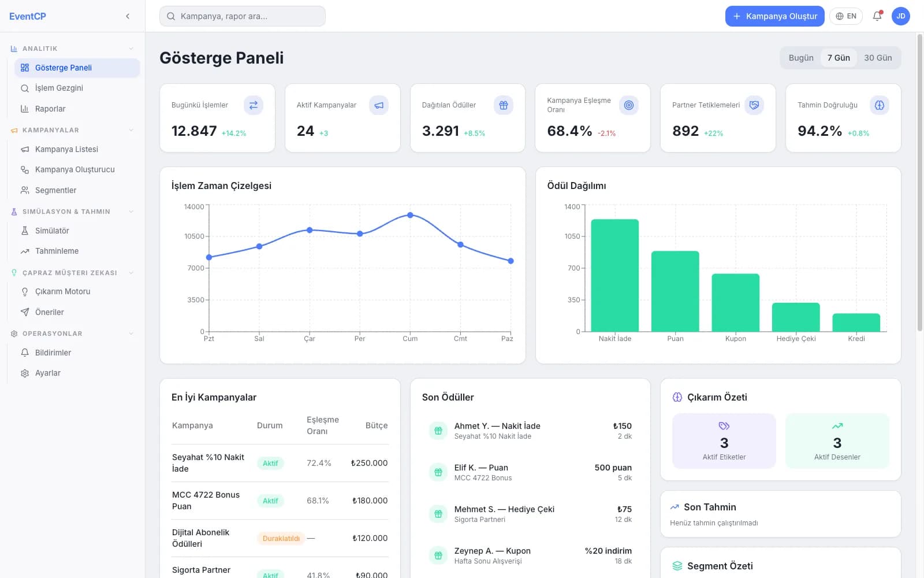This screenshot has height=578, width=924.
Task: Open the Aktif Etiketler card
Action: point(724,441)
